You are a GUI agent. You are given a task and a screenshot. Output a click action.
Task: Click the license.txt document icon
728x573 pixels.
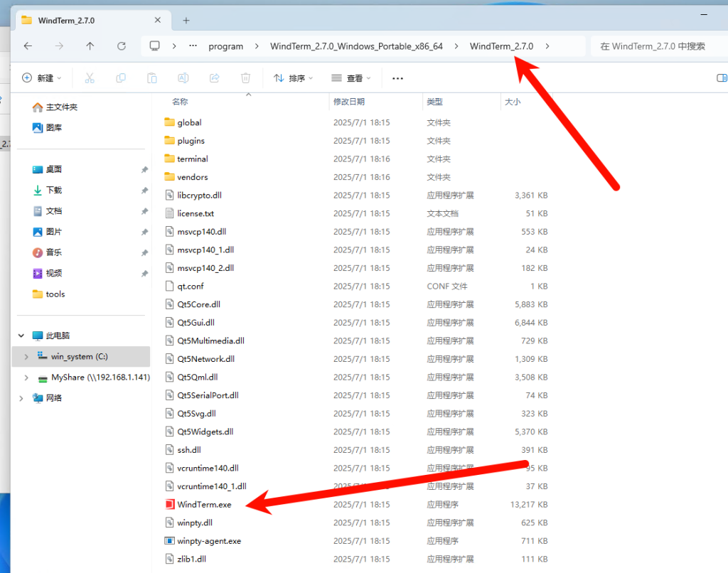coord(169,213)
